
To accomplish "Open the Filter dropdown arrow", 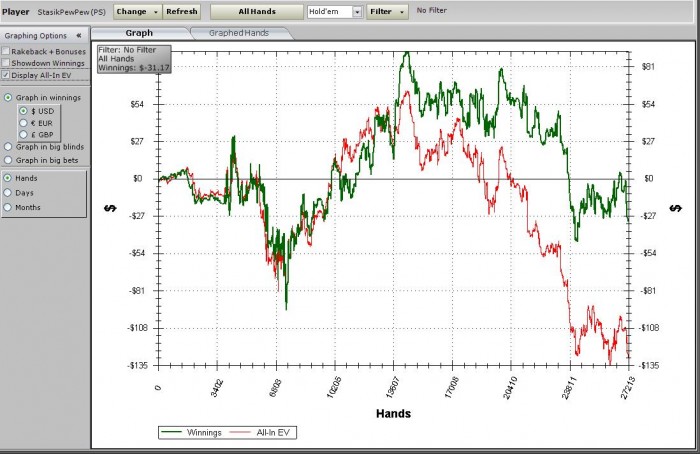I will coord(402,12).
